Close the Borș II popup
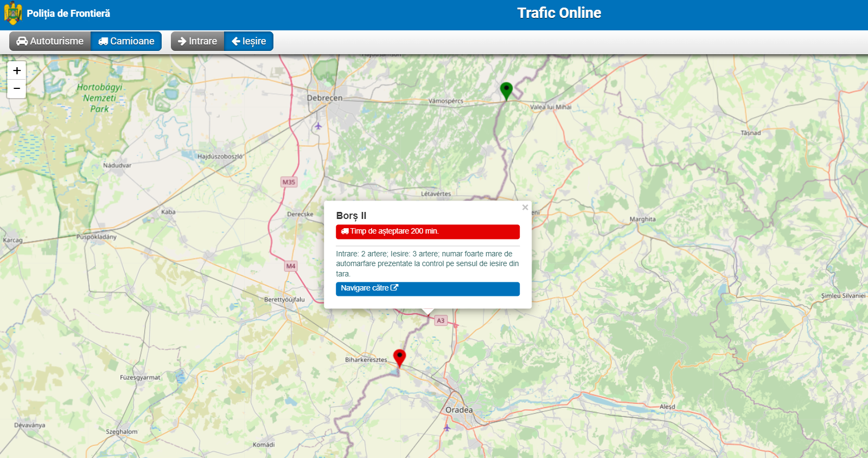 coord(525,208)
